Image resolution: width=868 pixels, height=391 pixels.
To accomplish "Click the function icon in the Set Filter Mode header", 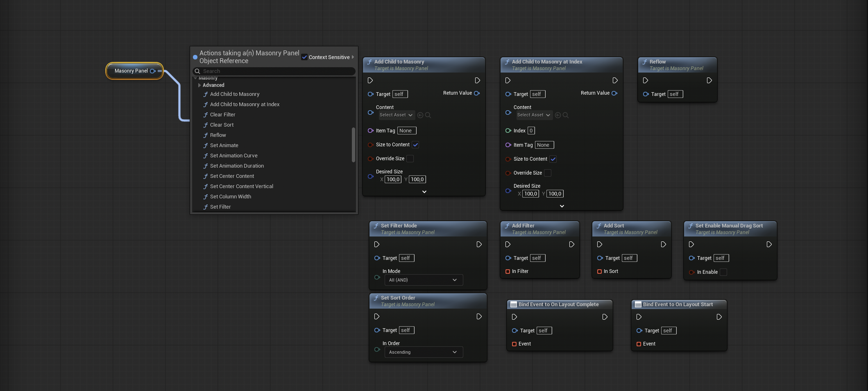I will pos(376,225).
